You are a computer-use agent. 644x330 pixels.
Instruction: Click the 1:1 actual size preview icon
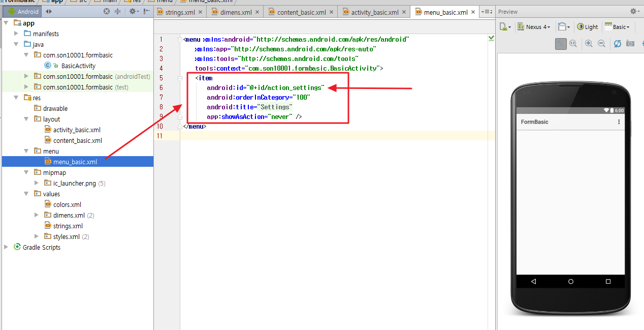point(574,44)
